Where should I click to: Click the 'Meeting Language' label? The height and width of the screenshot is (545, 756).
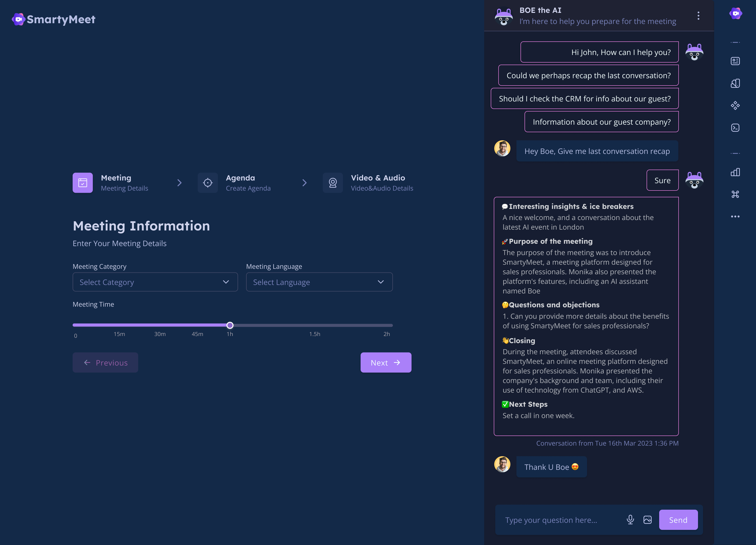pos(274,266)
